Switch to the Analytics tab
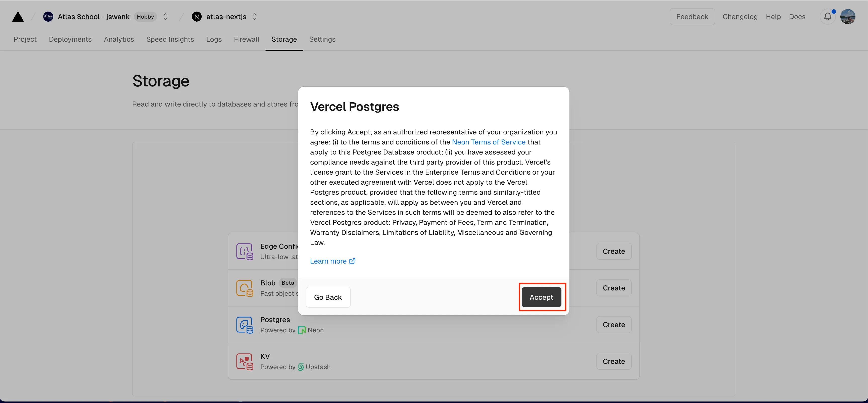Viewport: 868px width, 403px height. [119, 39]
